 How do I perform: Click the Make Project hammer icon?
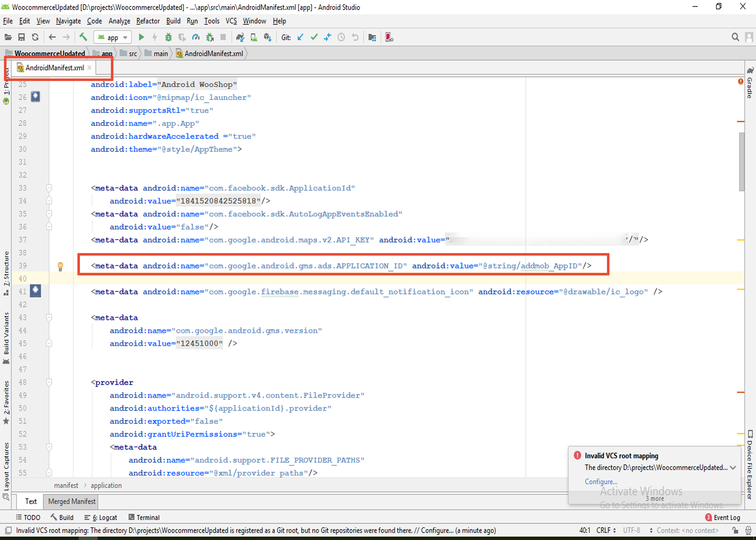[x=83, y=37]
